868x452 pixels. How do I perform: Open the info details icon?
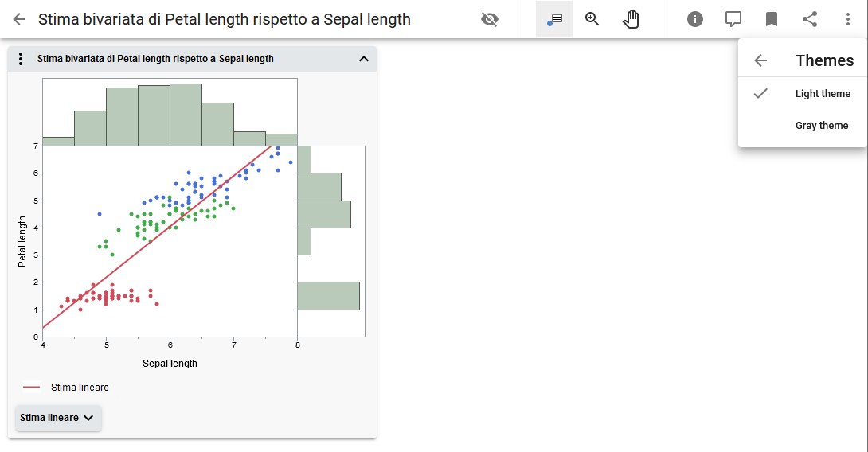pyautogui.click(x=695, y=19)
